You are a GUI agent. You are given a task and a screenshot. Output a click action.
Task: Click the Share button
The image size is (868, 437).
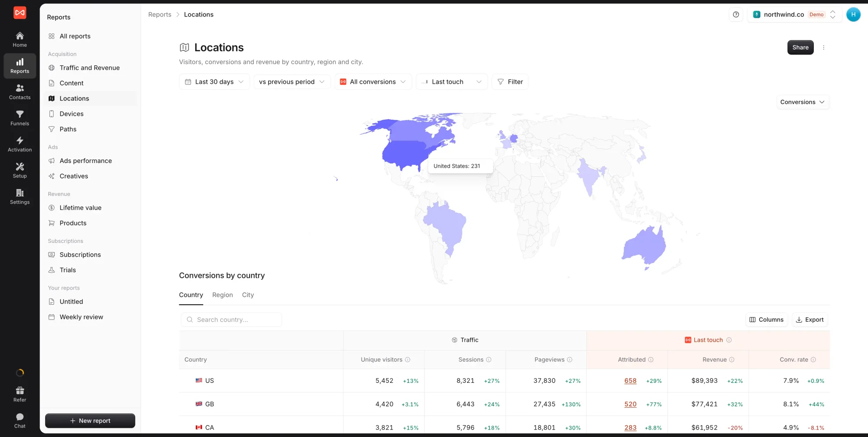(800, 48)
